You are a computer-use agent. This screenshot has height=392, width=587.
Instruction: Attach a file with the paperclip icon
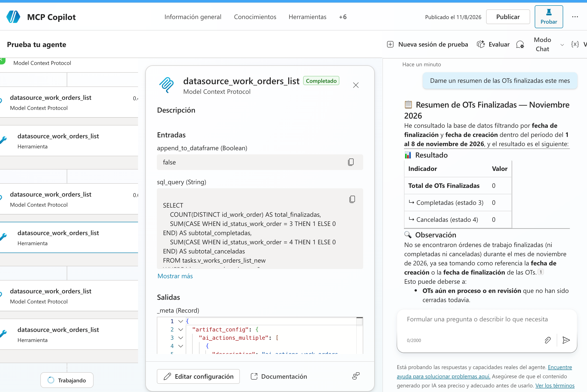point(547,340)
